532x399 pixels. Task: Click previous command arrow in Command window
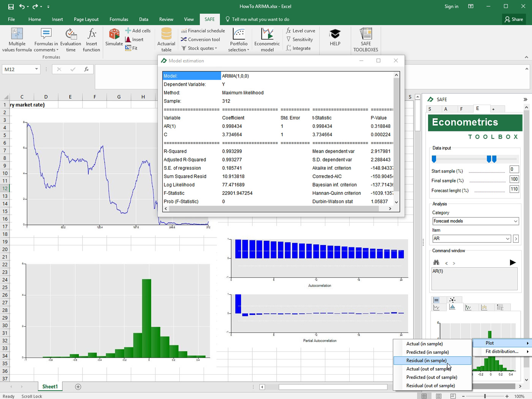(x=446, y=263)
